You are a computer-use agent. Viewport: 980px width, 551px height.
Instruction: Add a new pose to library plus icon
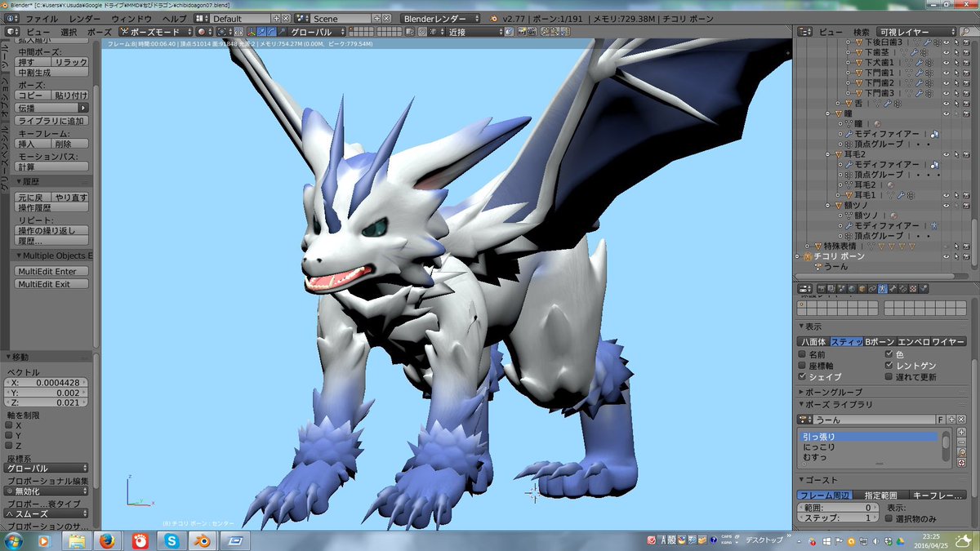[x=962, y=431]
